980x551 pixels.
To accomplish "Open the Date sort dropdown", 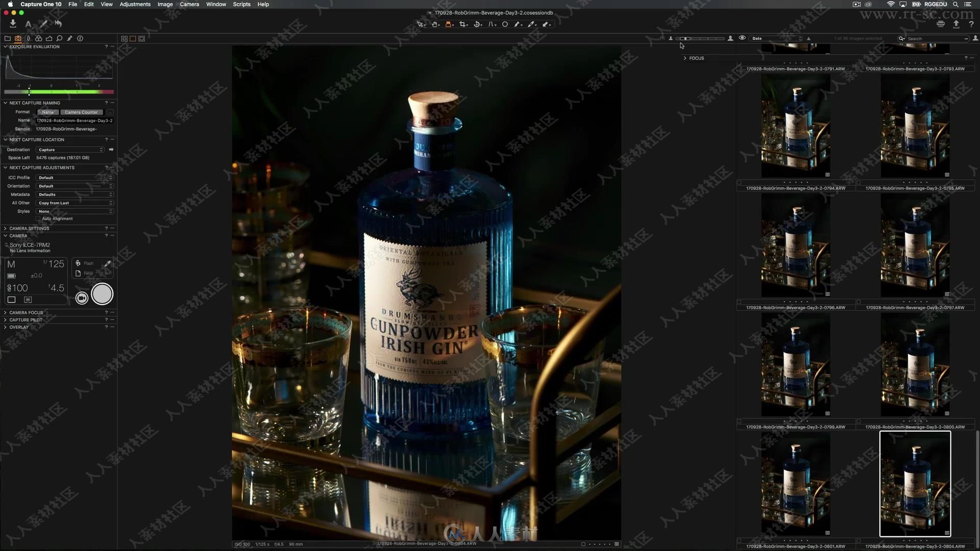I will [x=776, y=38].
